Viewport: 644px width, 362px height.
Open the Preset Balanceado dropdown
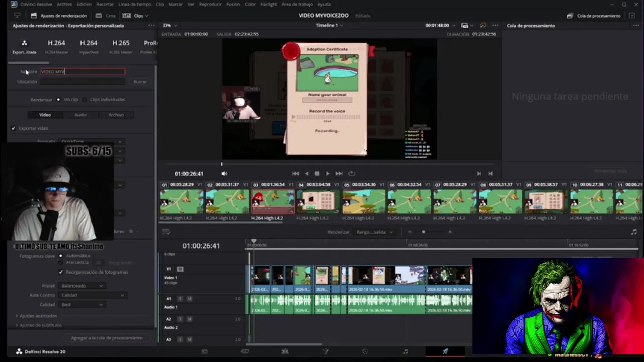[82, 286]
